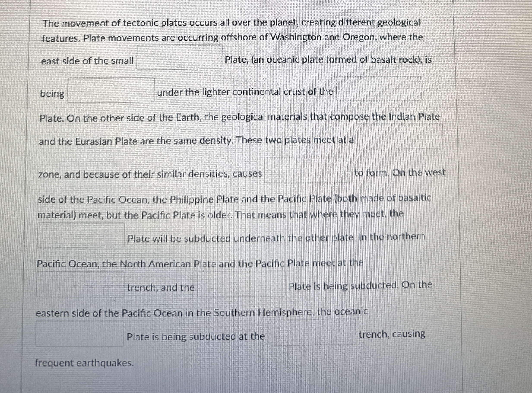This screenshot has width=532, height=393.
Task: Select the blank before "Plate is being subducted at the"
Action: (80, 334)
